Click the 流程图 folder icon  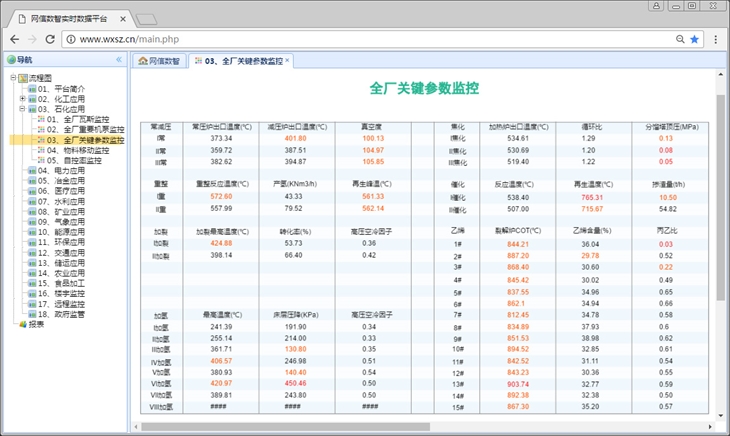[23, 78]
